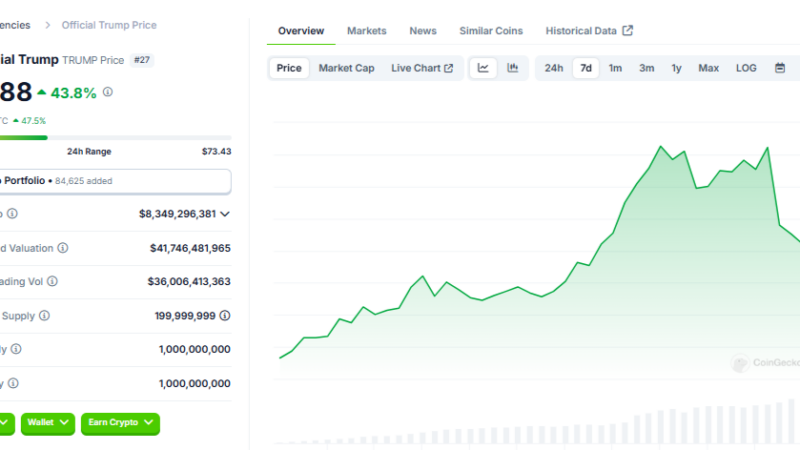
Task: Open the Wallet dropdown
Action: tap(48, 423)
